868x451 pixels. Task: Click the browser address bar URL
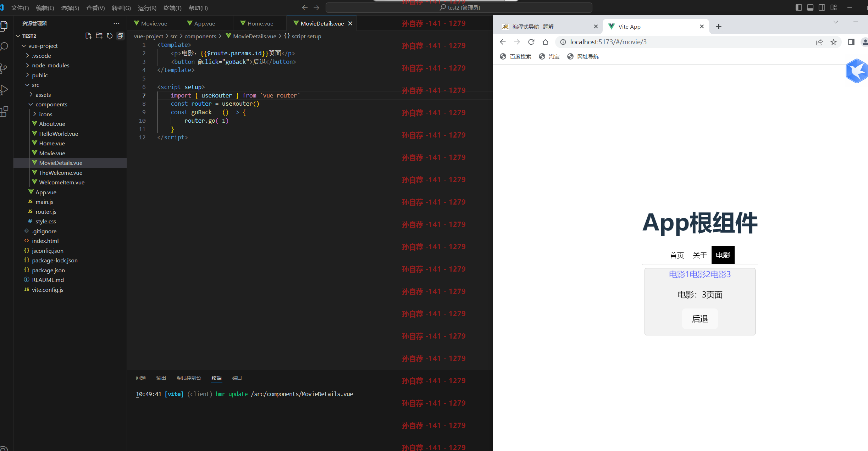tap(608, 42)
